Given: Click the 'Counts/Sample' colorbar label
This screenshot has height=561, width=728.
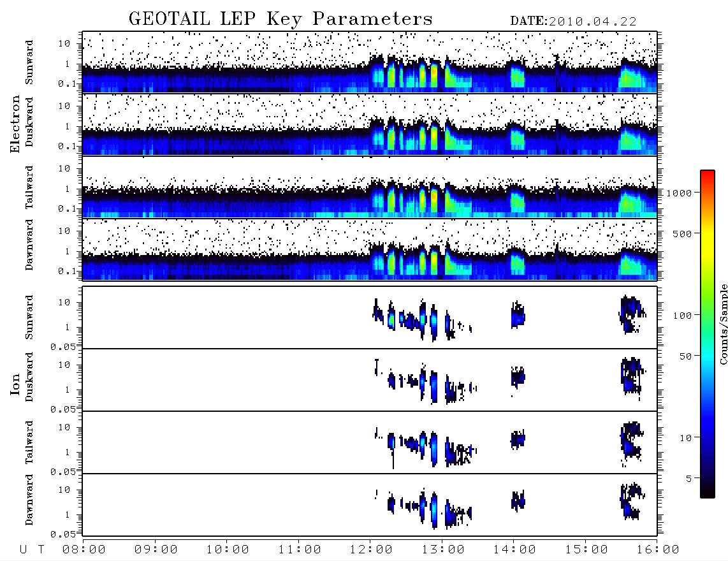Looking at the screenshot, I should tap(723, 324).
